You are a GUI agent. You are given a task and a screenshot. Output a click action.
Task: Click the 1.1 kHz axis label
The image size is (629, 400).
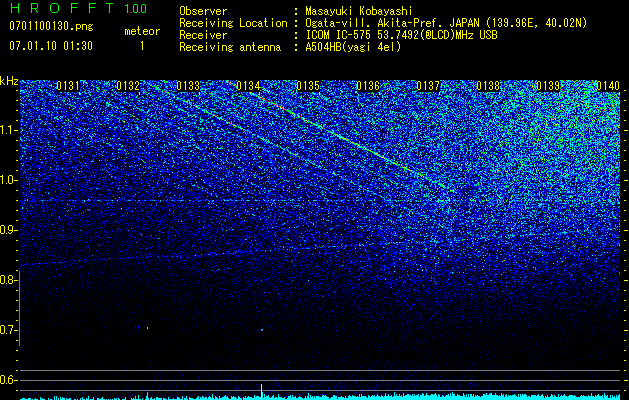coord(8,130)
